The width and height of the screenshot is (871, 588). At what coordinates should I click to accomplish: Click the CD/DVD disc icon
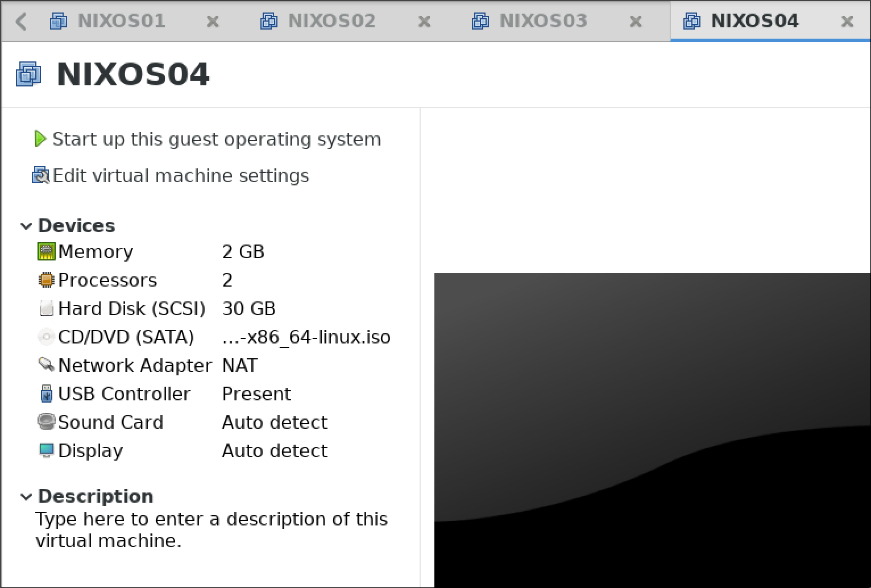46,337
